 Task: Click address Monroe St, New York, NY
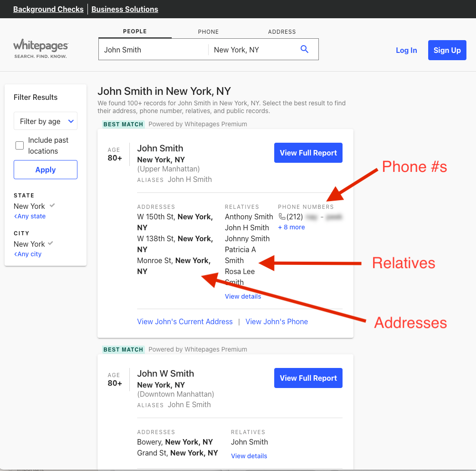tap(174, 266)
